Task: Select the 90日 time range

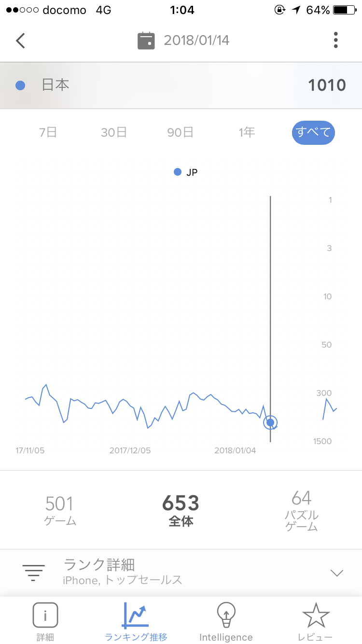Action: (181, 132)
